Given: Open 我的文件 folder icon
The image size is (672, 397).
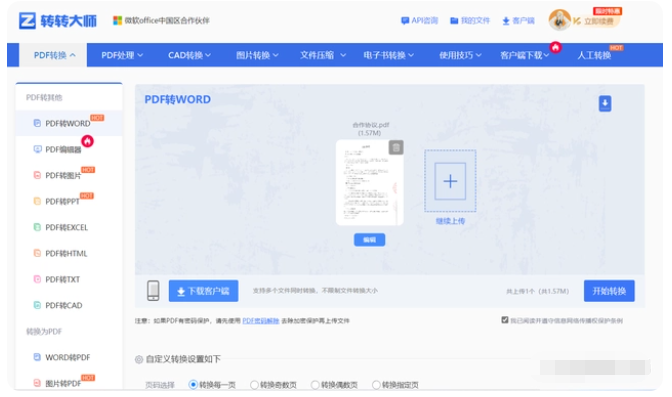Looking at the screenshot, I should (454, 21).
